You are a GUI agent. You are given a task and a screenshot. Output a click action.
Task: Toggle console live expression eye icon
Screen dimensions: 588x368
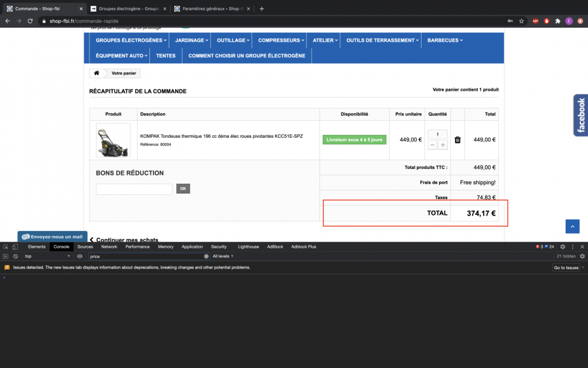(79, 257)
